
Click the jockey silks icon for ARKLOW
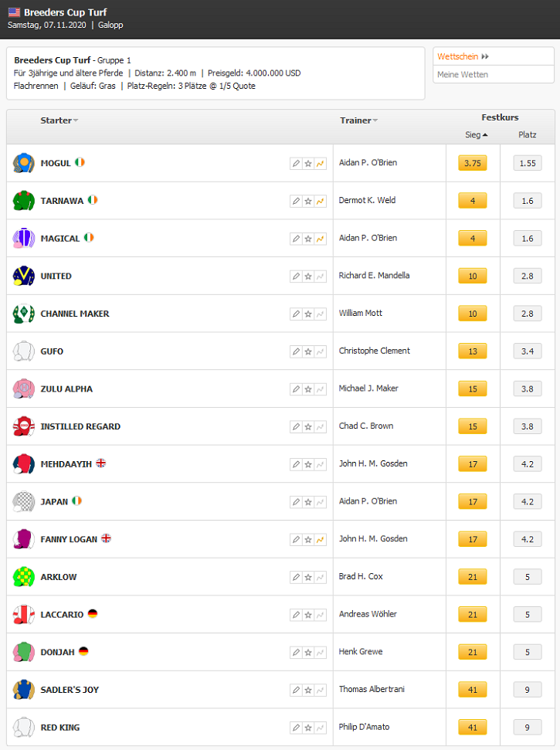[23, 577]
